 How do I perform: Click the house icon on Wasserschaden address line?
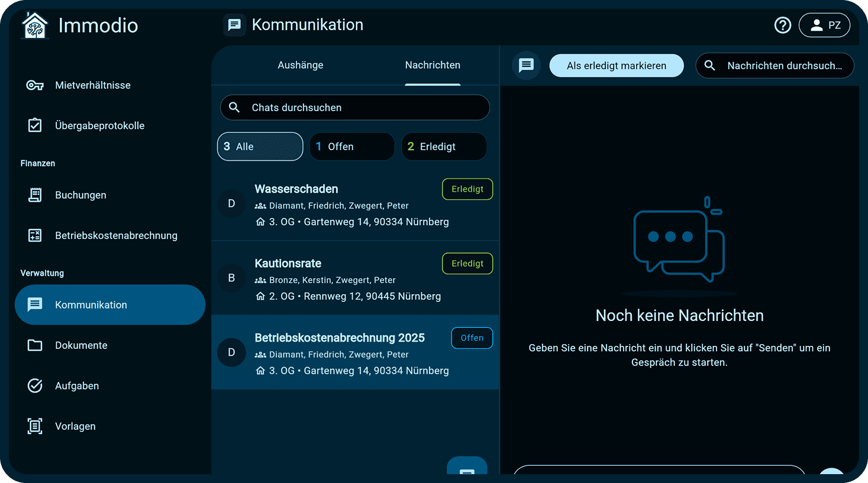260,222
